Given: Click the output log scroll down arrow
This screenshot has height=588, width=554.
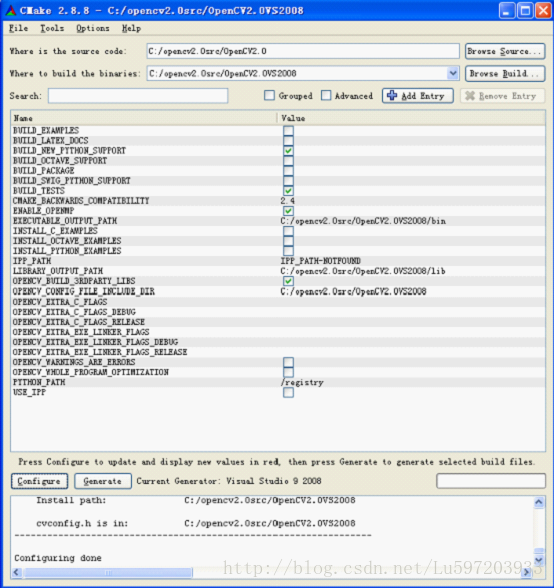Looking at the screenshot, I should tap(539, 560).
